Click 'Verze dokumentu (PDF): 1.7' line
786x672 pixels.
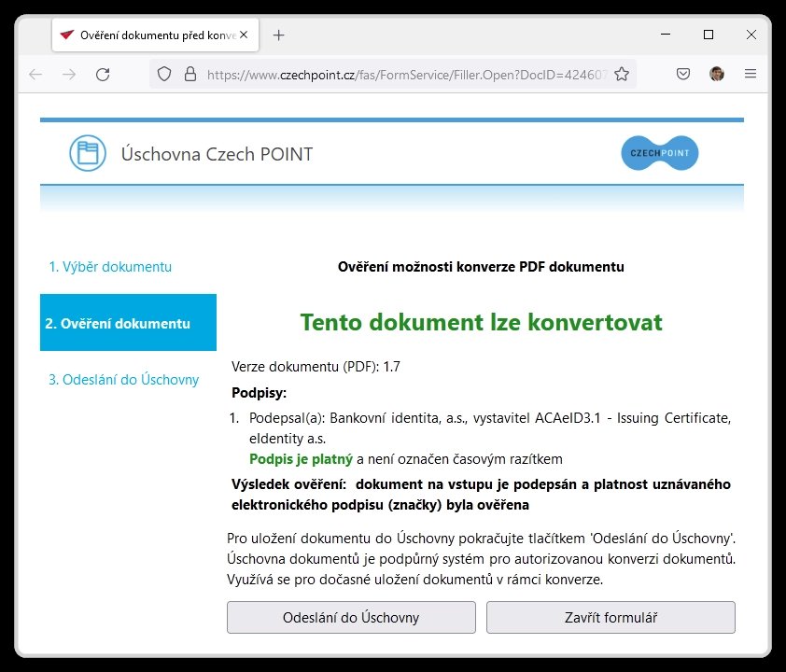point(316,367)
